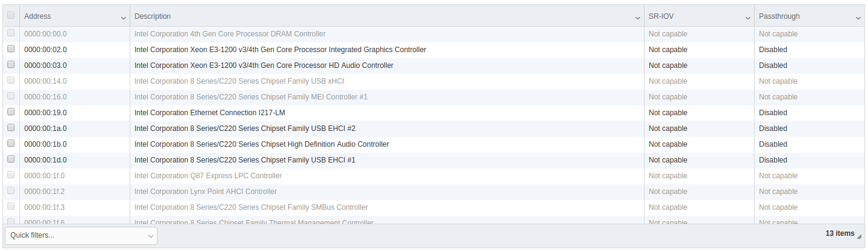Select the High Definition Audio Controller row
The width and height of the screenshot is (868, 251).
[262, 144]
